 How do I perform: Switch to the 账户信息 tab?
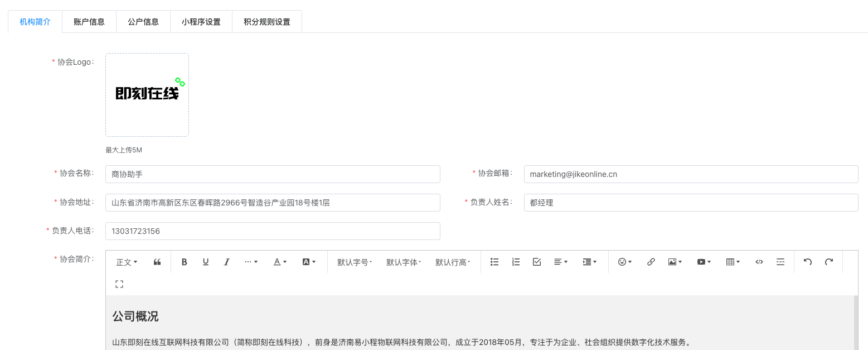pyautogui.click(x=89, y=22)
